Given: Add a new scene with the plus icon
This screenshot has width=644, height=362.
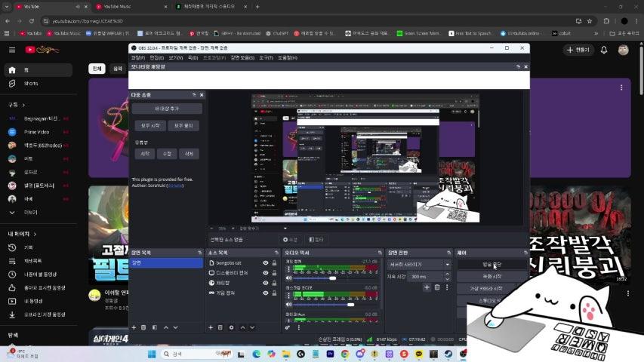Looking at the screenshot, I should click(134, 327).
